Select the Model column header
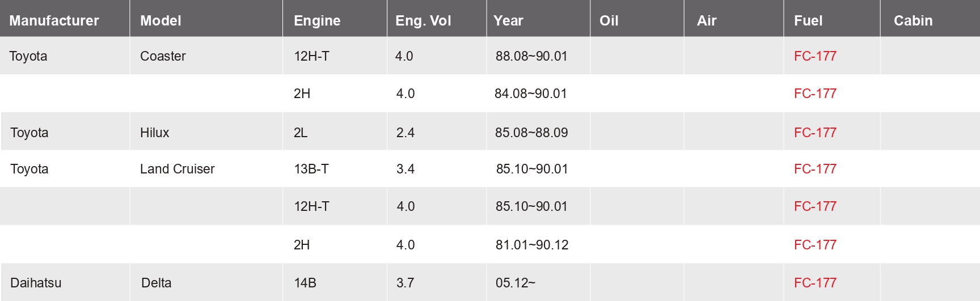 click(160, 20)
